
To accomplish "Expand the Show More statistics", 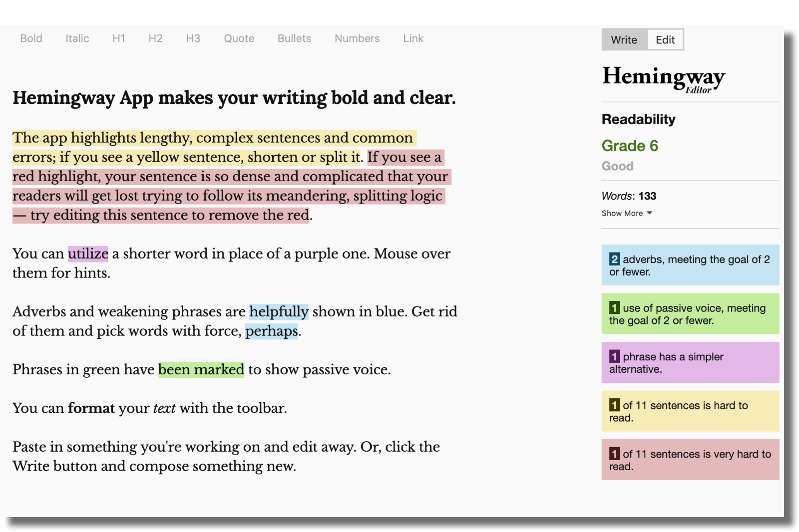I will (x=627, y=213).
